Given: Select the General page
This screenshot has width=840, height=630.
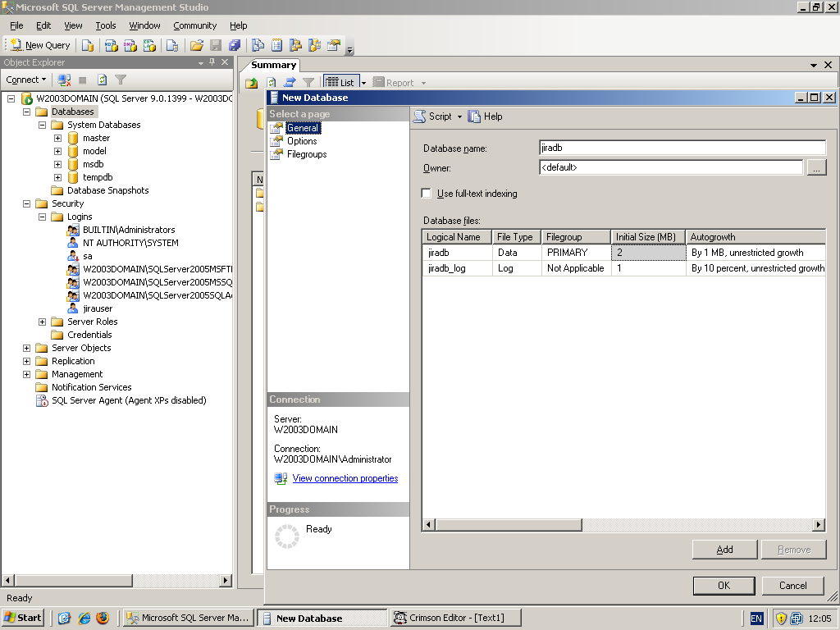Looking at the screenshot, I should click(x=303, y=128).
